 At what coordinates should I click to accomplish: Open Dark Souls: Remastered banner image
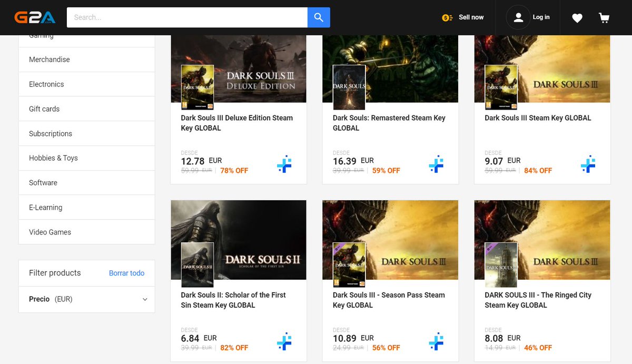click(390, 69)
